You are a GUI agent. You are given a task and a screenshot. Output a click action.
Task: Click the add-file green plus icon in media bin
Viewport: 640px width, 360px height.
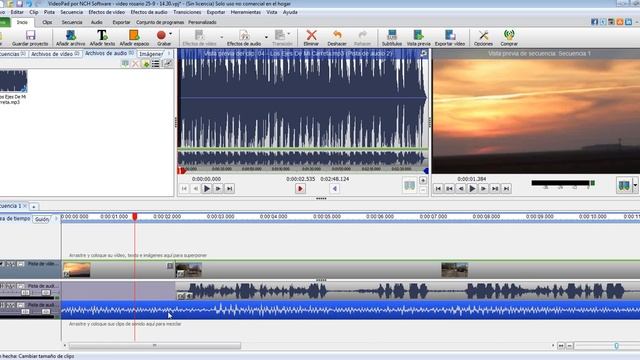pyautogui.click(x=146, y=64)
